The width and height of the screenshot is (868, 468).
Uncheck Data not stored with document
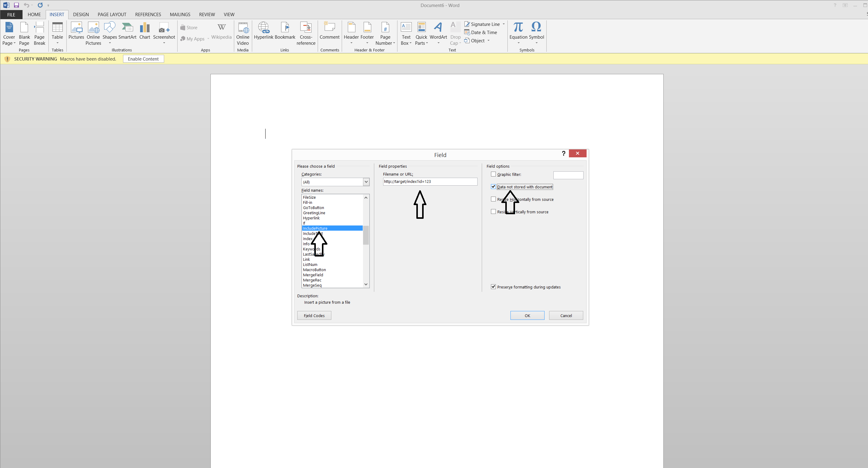pos(493,187)
